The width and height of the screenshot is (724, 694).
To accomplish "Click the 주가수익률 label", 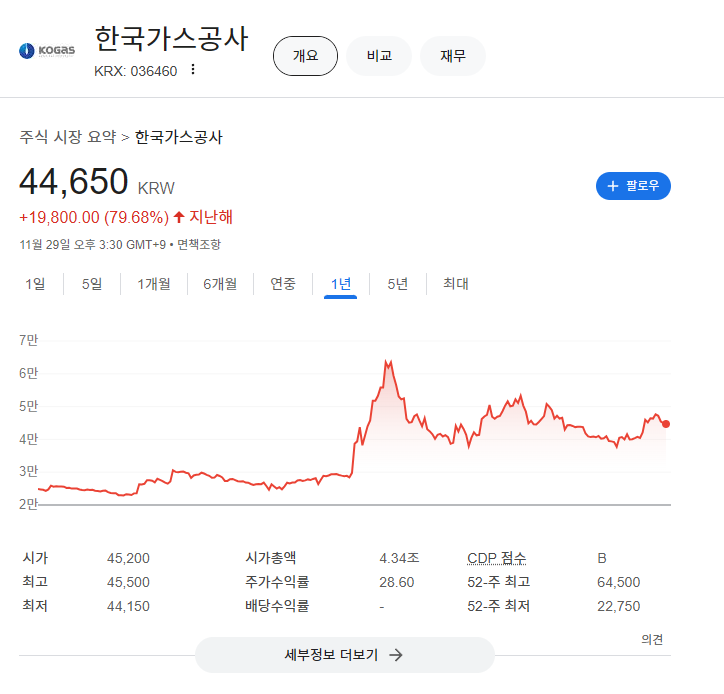I will tap(277, 582).
